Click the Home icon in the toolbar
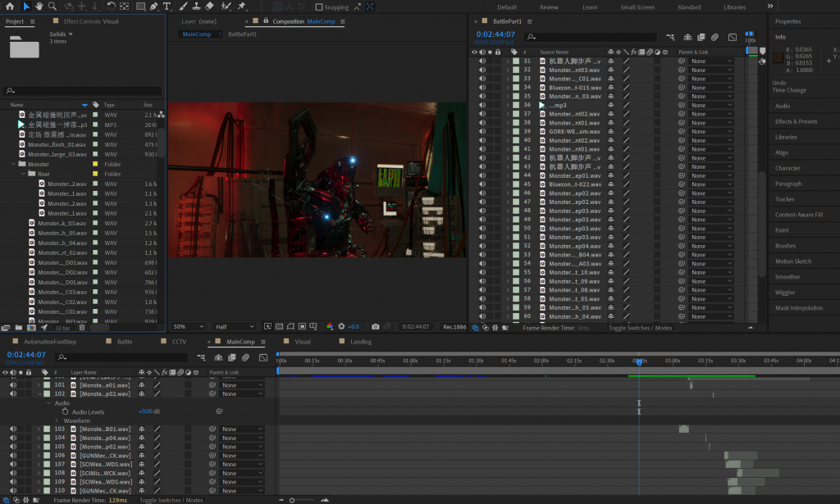 [10, 7]
